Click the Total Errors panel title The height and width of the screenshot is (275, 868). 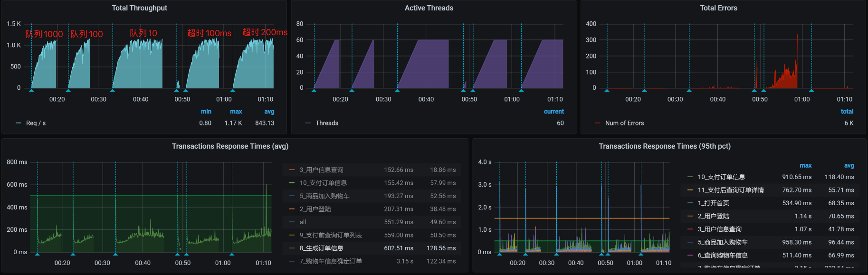click(718, 8)
